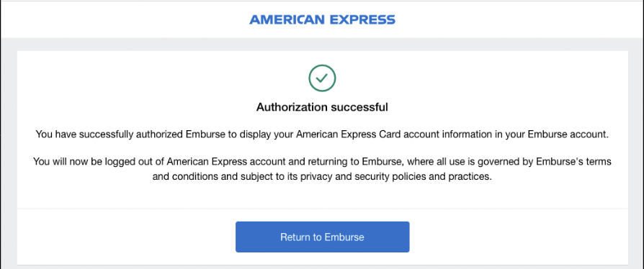Click the American Express logo
Image resolution: width=644 pixels, height=269 pixels.
pos(322,19)
